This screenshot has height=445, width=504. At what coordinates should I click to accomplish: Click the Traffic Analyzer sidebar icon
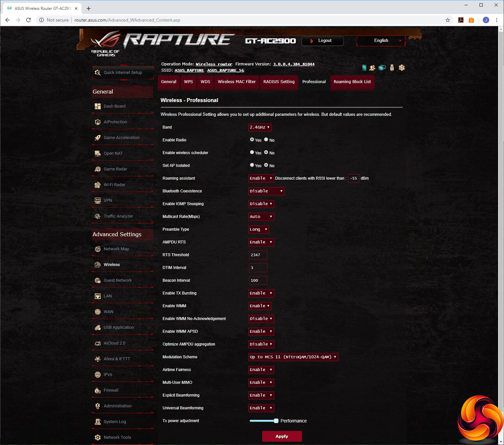coord(97,216)
